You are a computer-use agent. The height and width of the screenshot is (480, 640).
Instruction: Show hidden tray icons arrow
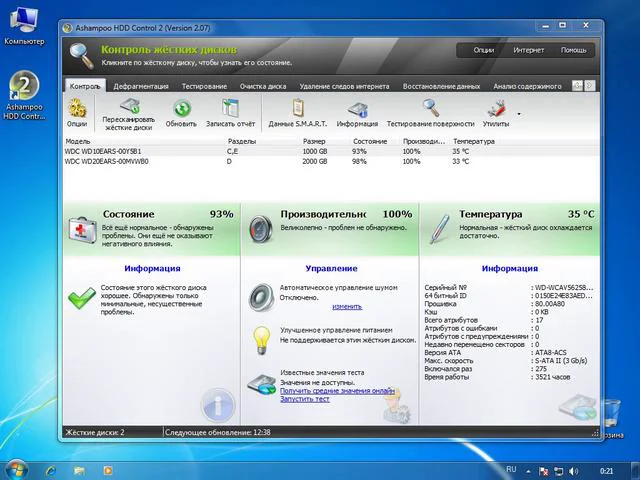[x=529, y=471]
